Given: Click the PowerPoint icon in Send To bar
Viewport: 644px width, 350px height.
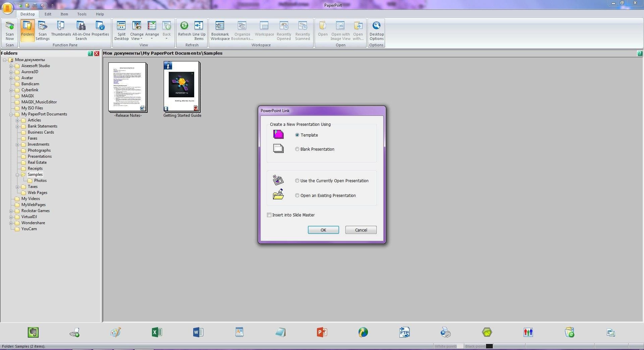Looking at the screenshot, I should [x=322, y=332].
